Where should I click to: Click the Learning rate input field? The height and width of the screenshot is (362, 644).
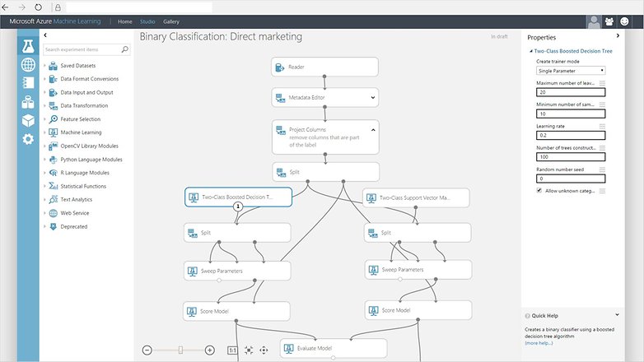coord(571,136)
